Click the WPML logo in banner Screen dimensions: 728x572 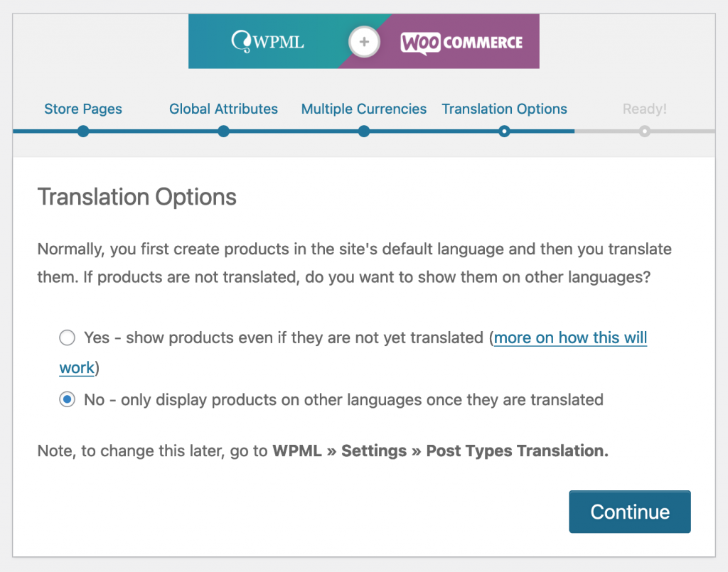(x=267, y=42)
